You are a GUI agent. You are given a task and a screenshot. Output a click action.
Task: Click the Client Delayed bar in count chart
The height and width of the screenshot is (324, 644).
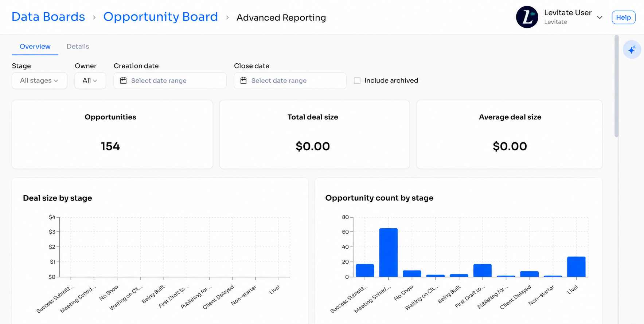coord(529,274)
